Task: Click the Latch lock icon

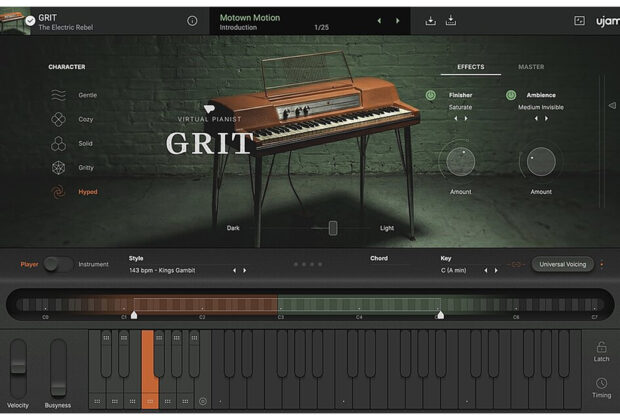Action: 601,347
